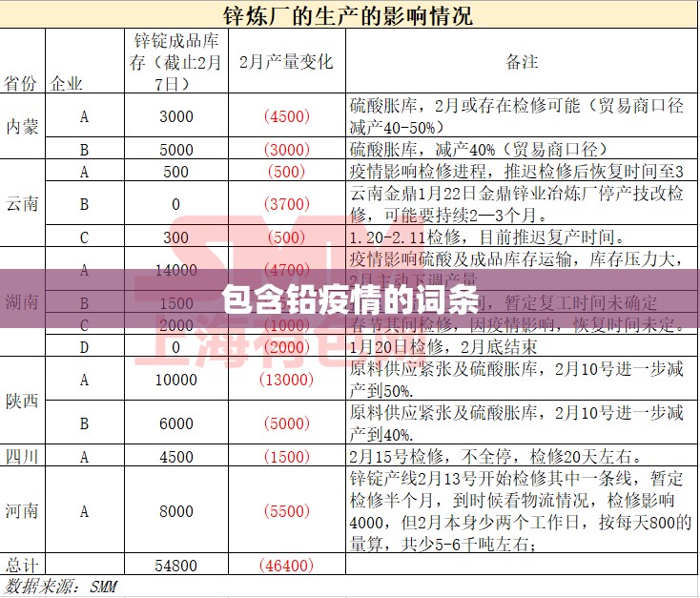Click the remark starting 云南金鼎1月22日
Screen dimensions: 700x598
[517, 204]
